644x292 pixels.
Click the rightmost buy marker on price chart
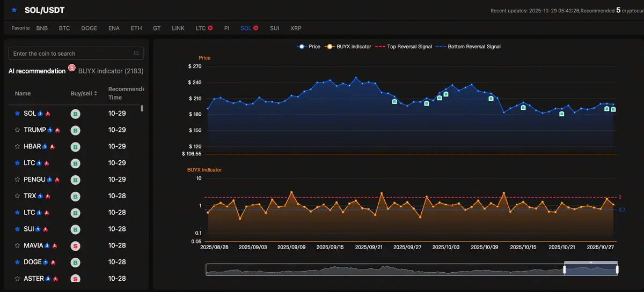(x=613, y=109)
